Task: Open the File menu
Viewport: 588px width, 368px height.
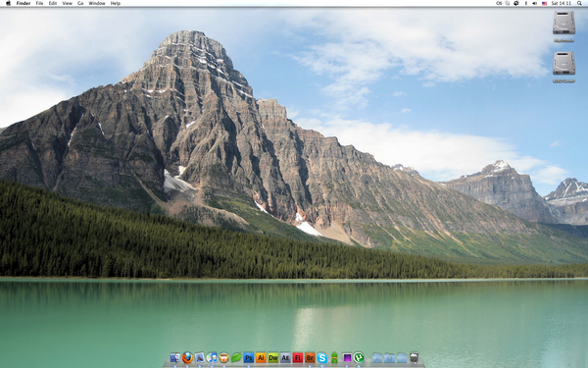Action: point(39,3)
